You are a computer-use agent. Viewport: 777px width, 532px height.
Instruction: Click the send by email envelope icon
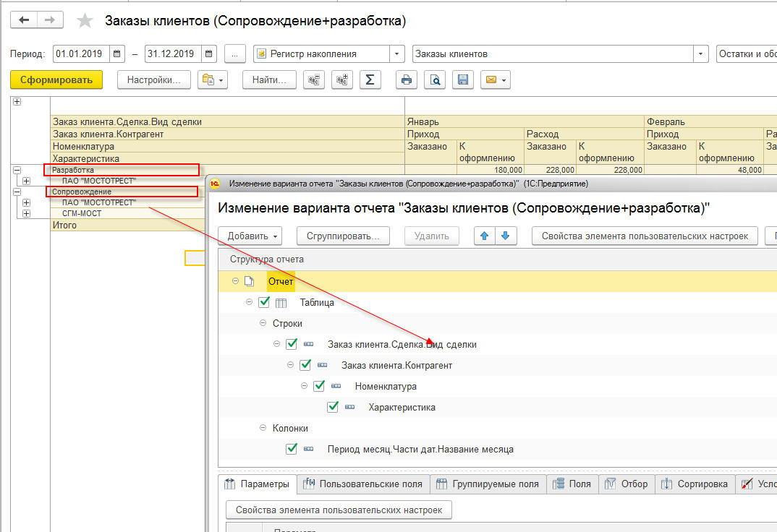(491, 80)
